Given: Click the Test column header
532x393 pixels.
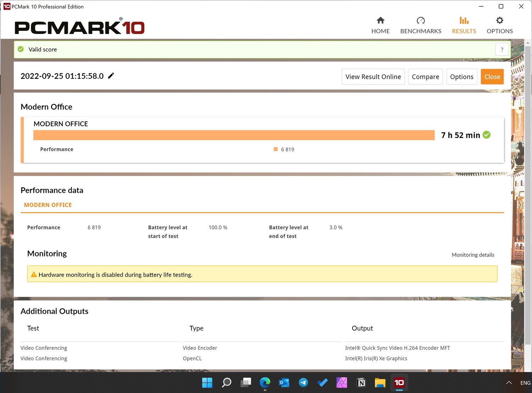Looking at the screenshot, I should [33, 328].
